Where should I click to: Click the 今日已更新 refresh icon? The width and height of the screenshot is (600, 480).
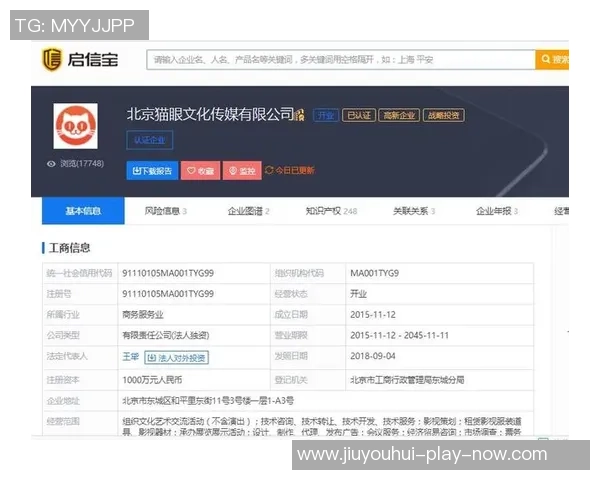coord(269,170)
